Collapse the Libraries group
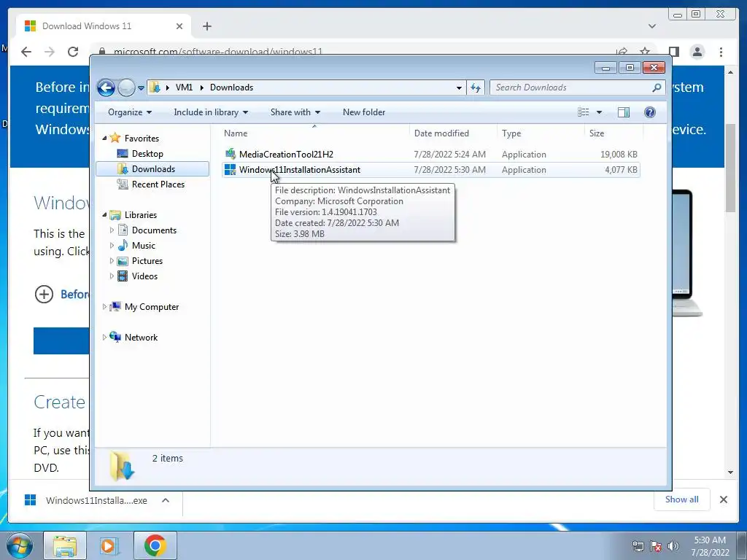 pos(105,215)
